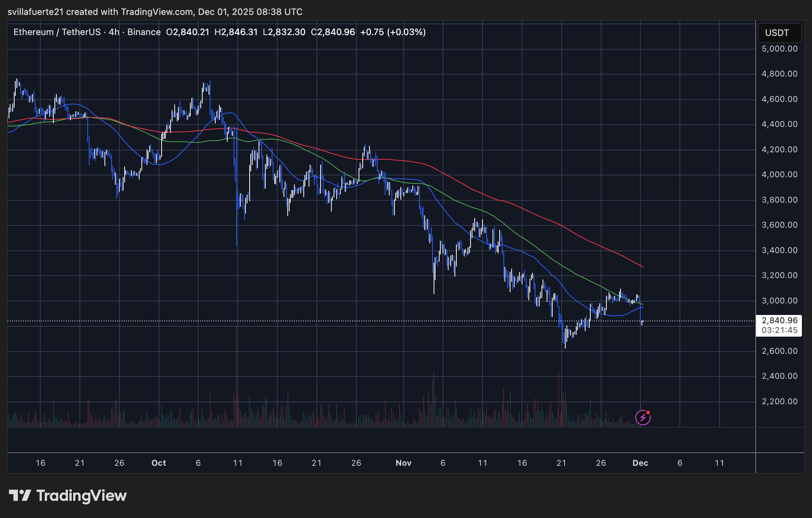Open the 4h timeframe selector
812x518 pixels.
pyautogui.click(x=114, y=32)
